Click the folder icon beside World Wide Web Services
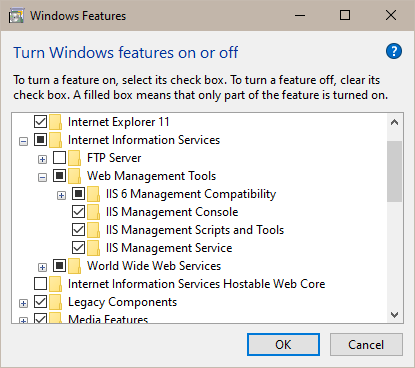Viewport: 415px width, 368px height. tap(74, 266)
